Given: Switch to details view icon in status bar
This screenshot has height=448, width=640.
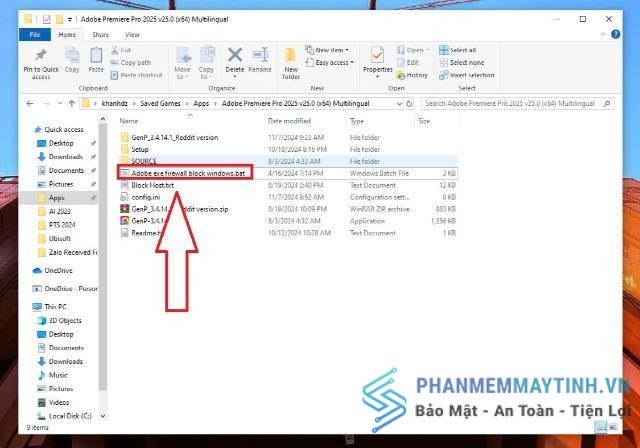Looking at the screenshot, I should click(601, 427).
